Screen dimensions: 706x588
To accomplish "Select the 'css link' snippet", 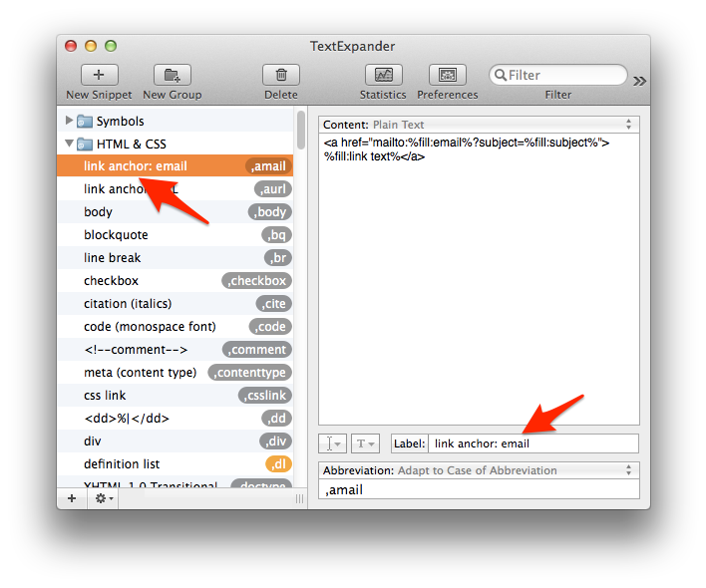I will tap(176, 396).
